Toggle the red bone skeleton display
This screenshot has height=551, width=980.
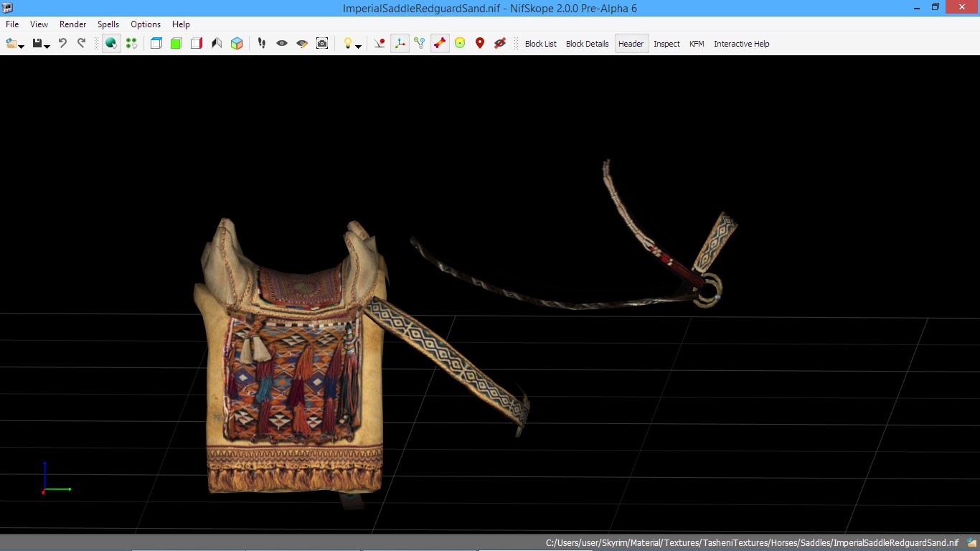pyautogui.click(x=440, y=43)
